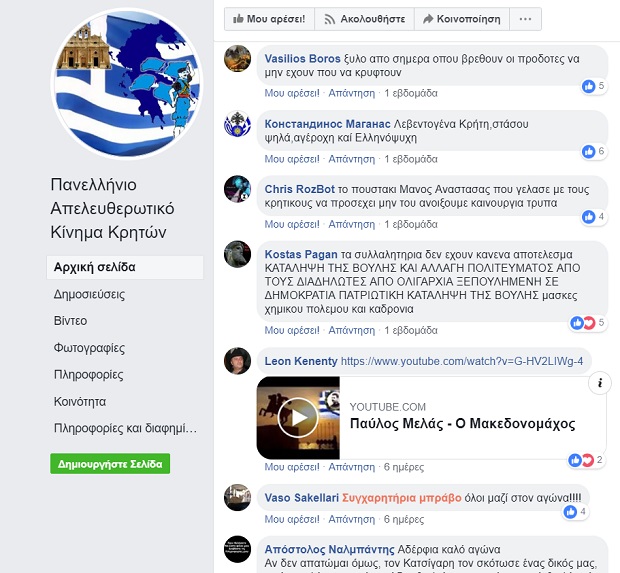Viewport: 620px width, 573px height.
Task: Open Leon Kenenty profile avatar
Action: coord(237,361)
